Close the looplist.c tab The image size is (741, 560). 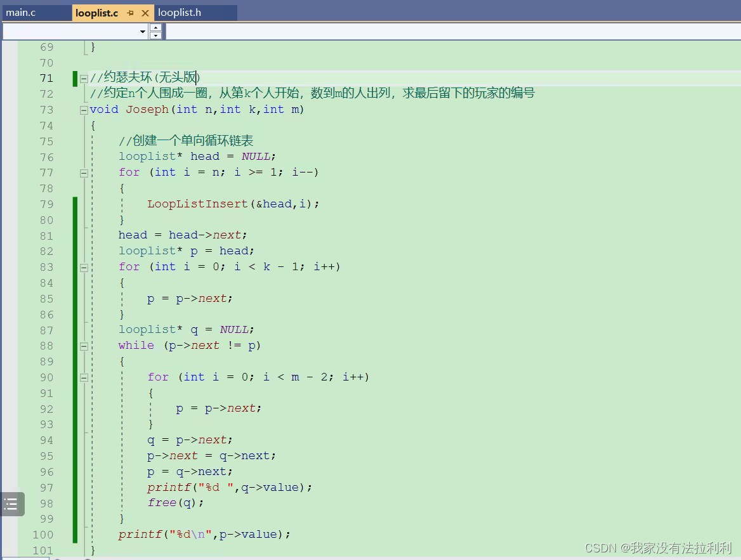tap(145, 13)
